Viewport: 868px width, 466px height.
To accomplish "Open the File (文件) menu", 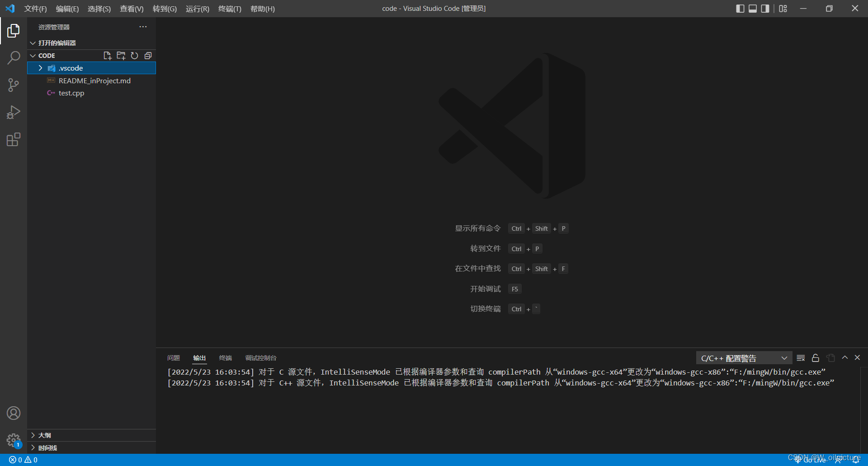I will point(35,9).
